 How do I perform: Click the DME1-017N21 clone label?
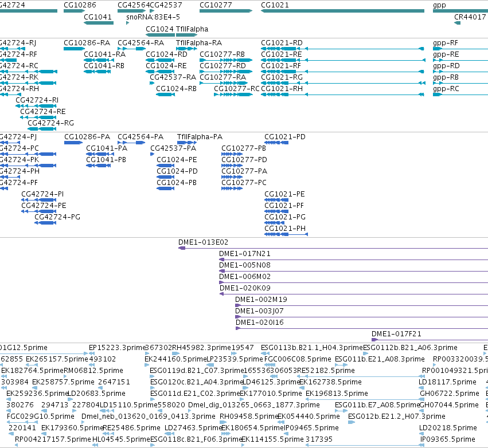(x=245, y=254)
